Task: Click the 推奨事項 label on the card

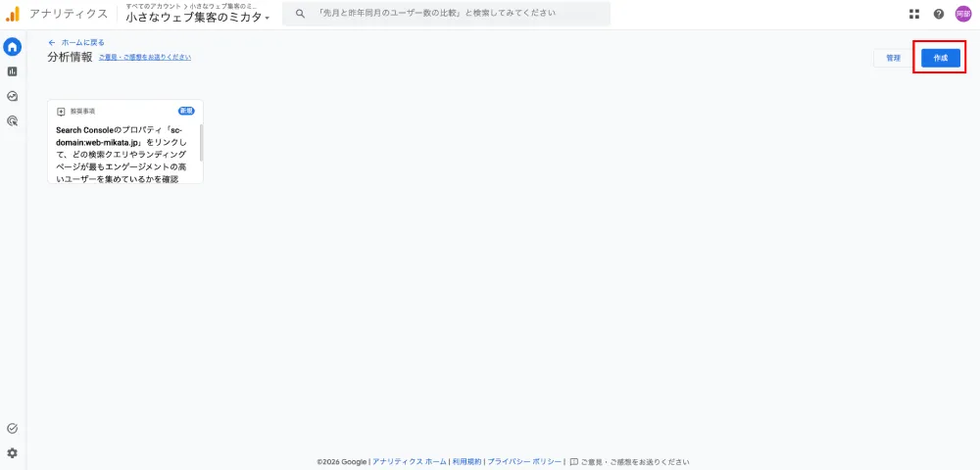Action: [x=82, y=111]
